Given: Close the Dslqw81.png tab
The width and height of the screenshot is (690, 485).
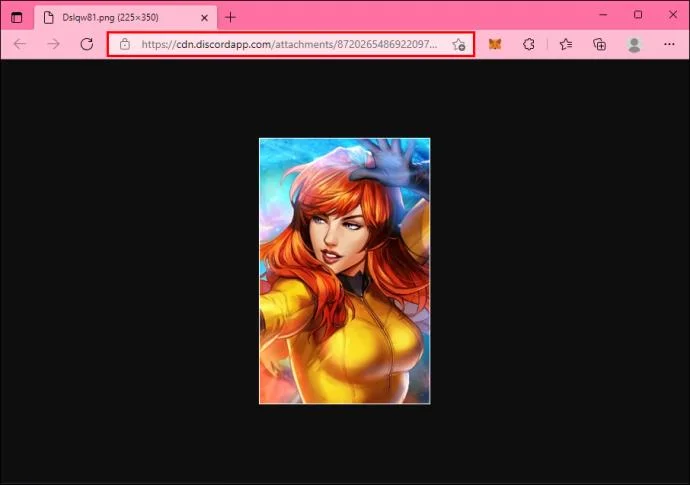Looking at the screenshot, I should [x=204, y=18].
